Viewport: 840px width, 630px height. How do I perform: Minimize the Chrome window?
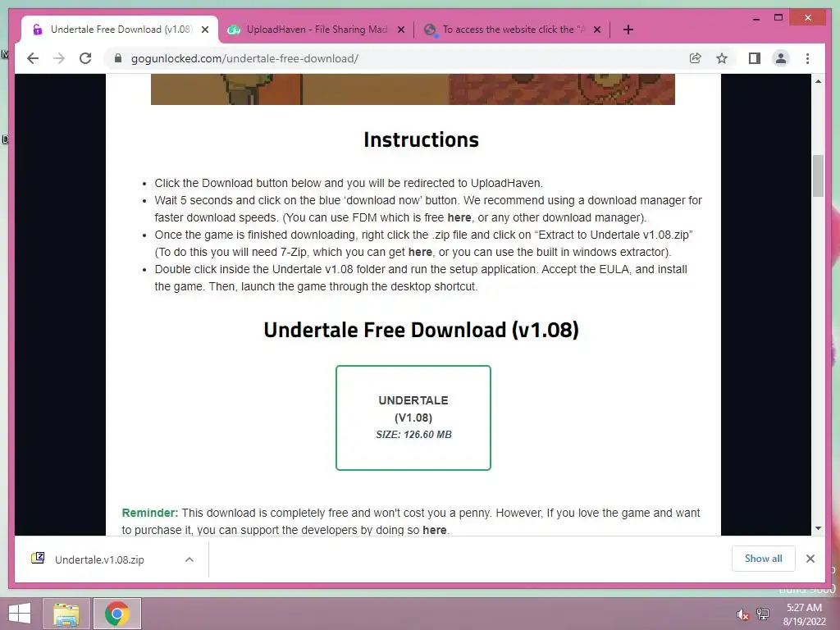point(756,18)
